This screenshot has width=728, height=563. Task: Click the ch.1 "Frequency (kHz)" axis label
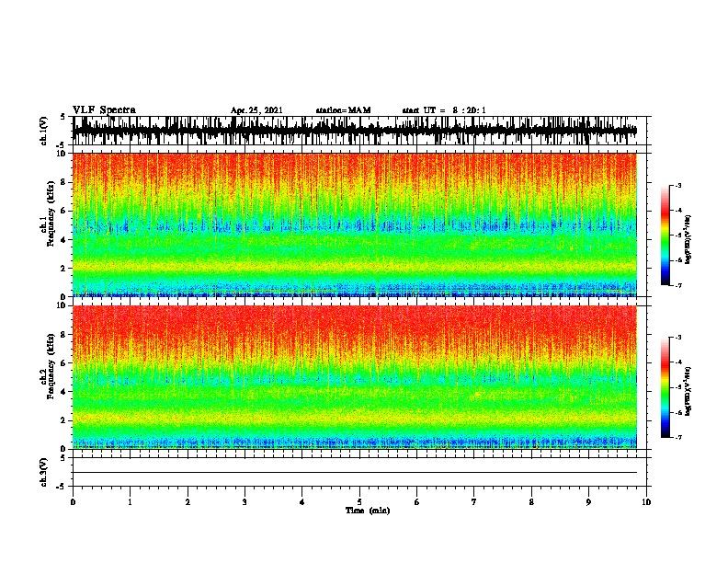51,214
